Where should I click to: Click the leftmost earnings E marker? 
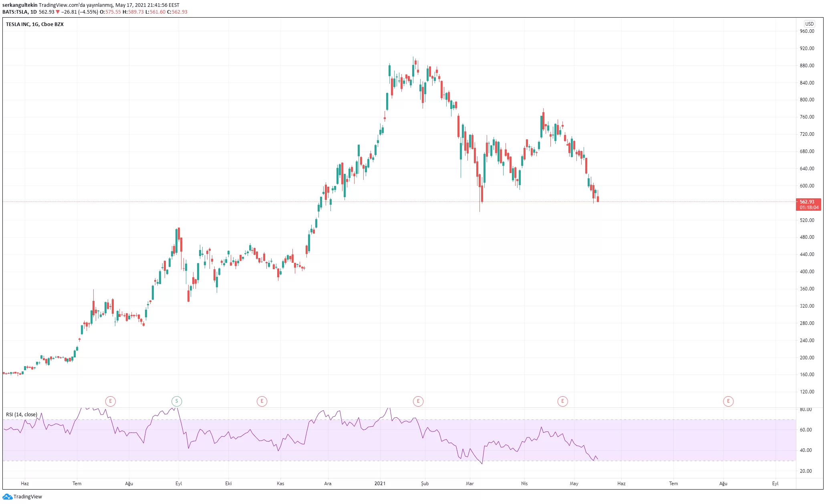(x=111, y=401)
